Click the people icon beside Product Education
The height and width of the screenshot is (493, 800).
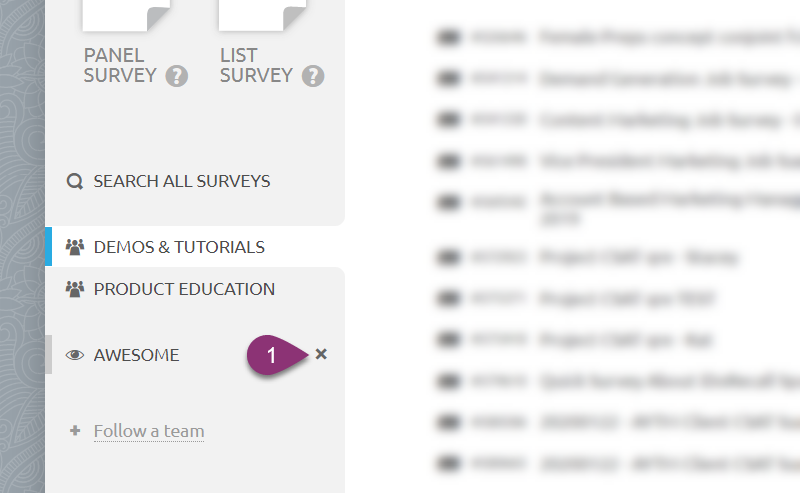pos(74,289)
